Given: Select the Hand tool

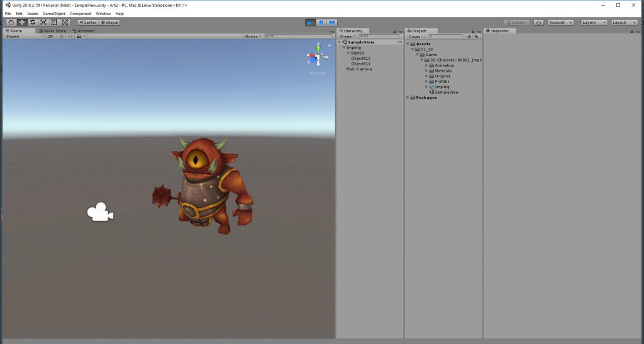Looking at the screenshot, I should click(11, 23).
